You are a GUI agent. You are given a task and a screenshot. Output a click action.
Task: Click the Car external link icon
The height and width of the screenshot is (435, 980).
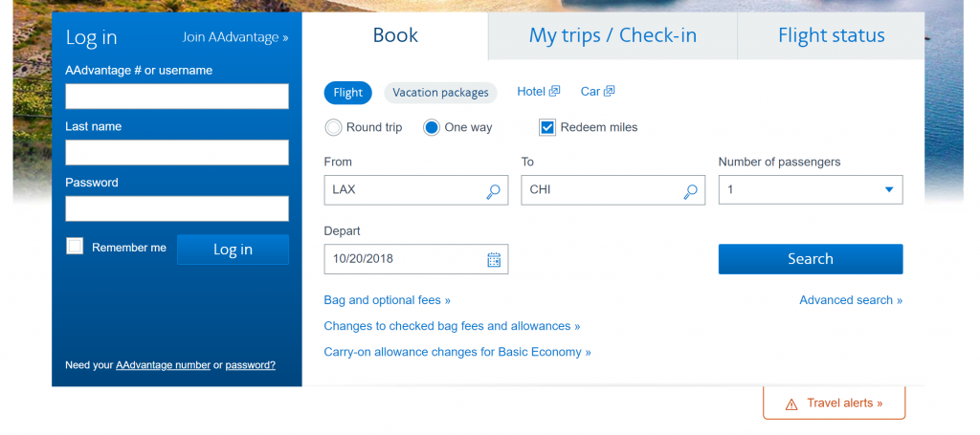(609, 92)
